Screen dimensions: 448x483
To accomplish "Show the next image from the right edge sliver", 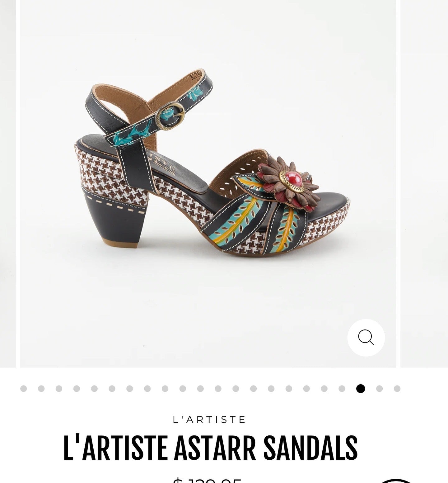I will (x=424, y=184).
